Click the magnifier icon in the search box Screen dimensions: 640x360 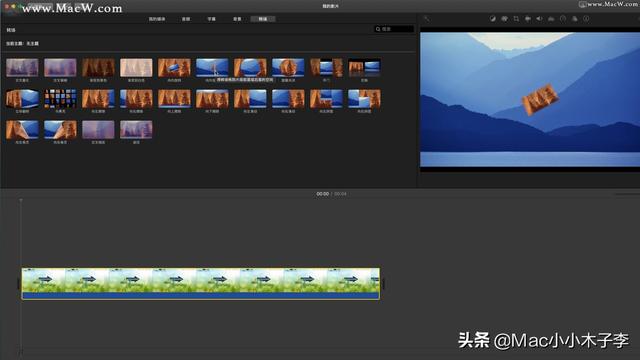378,29
